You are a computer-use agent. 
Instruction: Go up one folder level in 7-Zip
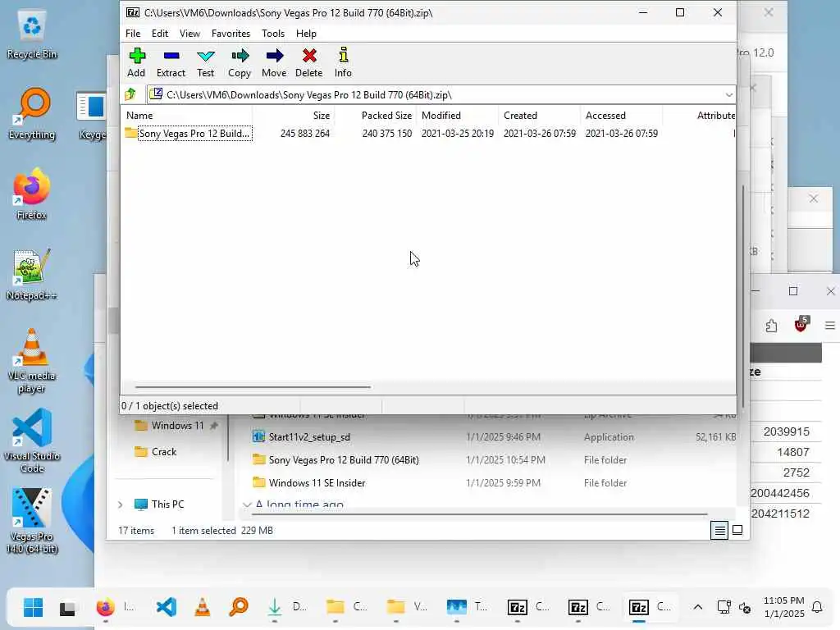pos(130,95)
